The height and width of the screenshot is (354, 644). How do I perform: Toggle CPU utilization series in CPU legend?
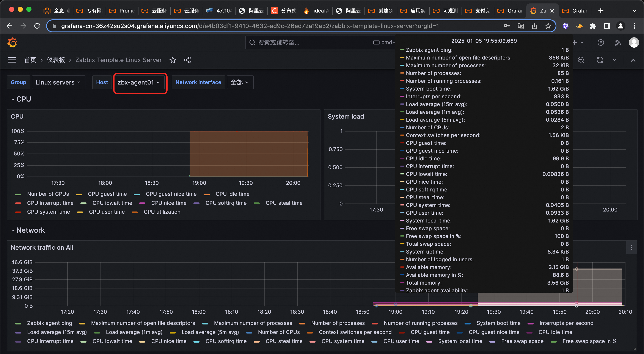[x=162, y=212]
